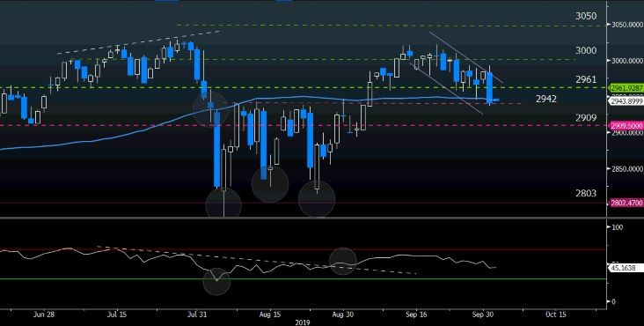Select the magenta 2802.4700 price tag

pos(626,203)
